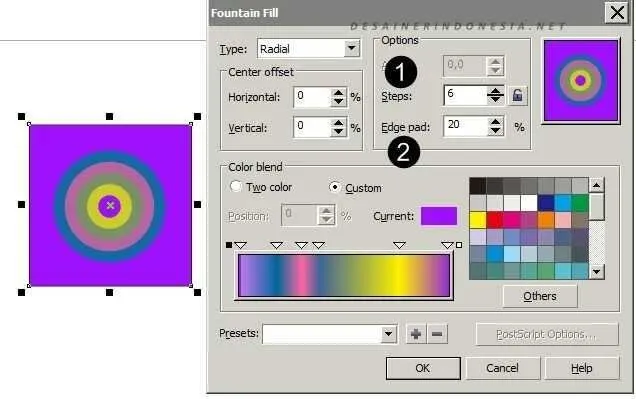Remove preset with the minus button
The height and width of the screenshot is (399, 636).
point(437,334)
